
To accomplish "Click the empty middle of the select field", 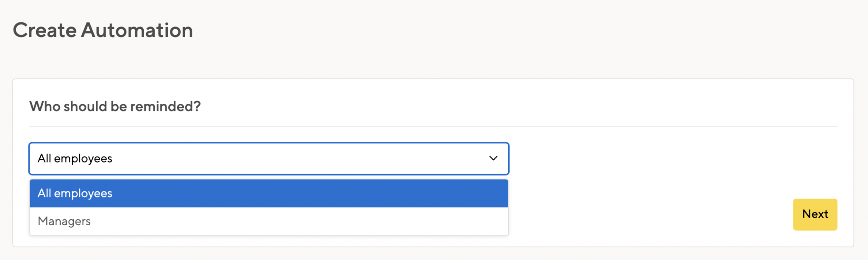I will click(x=297, y=158).
